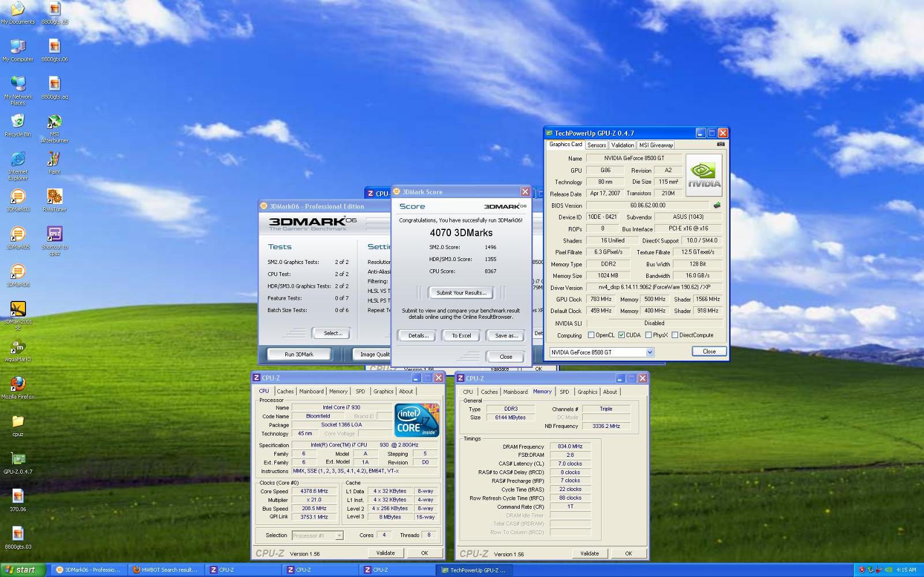Open SPD tab in CPU-Z memory window
This screenshot has width=924, height=577.
click(564, 392)
